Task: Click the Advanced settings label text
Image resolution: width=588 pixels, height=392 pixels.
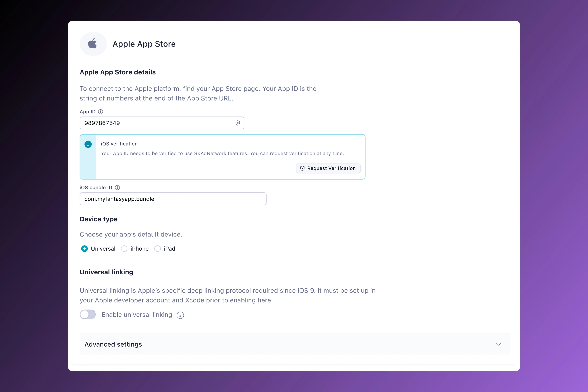Action: [113, 344]
